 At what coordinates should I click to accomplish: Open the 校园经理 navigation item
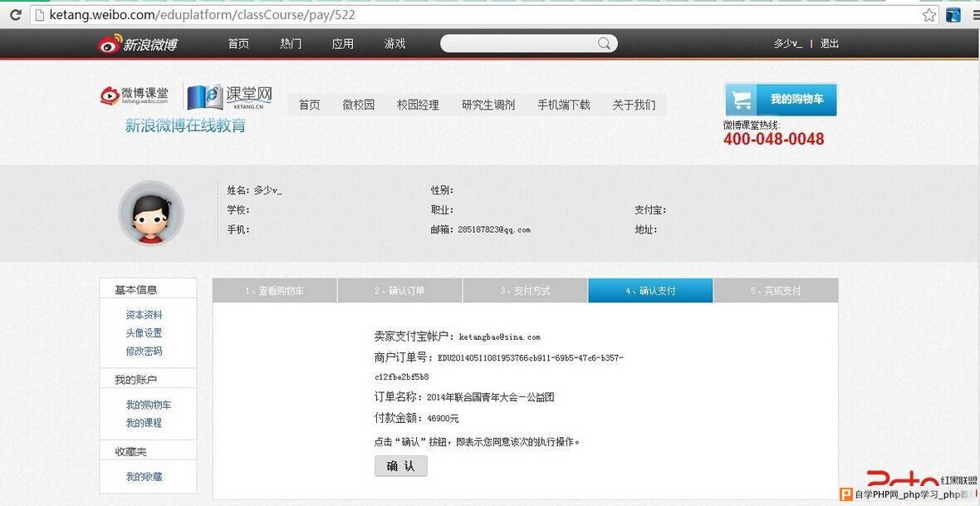click(x=418, y=105)
